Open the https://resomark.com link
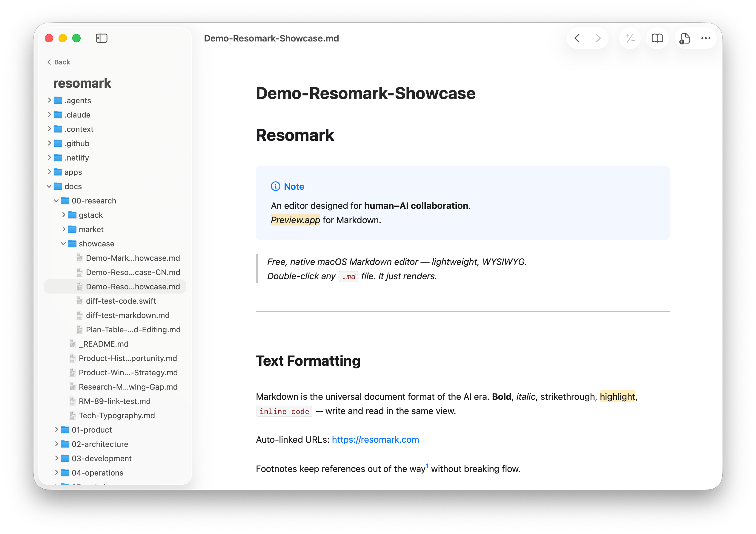The width and height of the screenshot is (756, 534). click(x=375, y=439)
